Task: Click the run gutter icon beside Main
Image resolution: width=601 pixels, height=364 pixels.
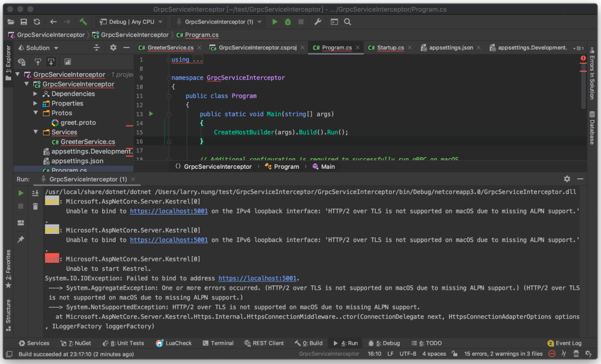Action: 151,114
